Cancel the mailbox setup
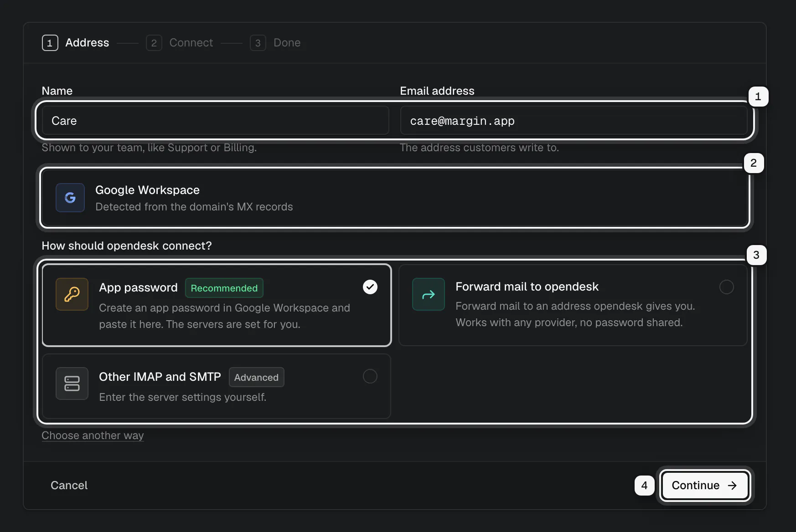Image resolution: width=796 pixels, height=532 pixels. (69, 486)
